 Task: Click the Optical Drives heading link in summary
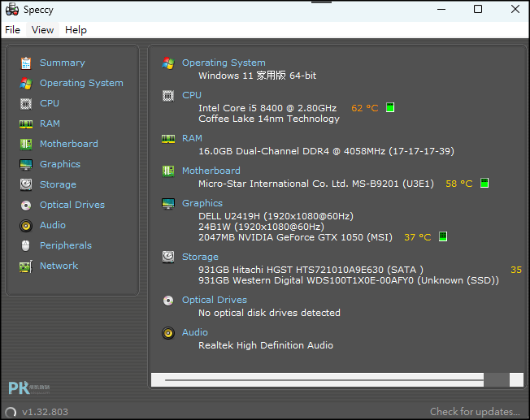pos(215,300)
